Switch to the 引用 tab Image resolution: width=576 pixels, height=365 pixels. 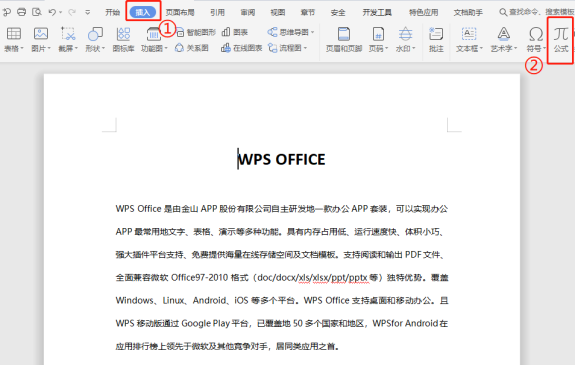[x=217, y=12]
